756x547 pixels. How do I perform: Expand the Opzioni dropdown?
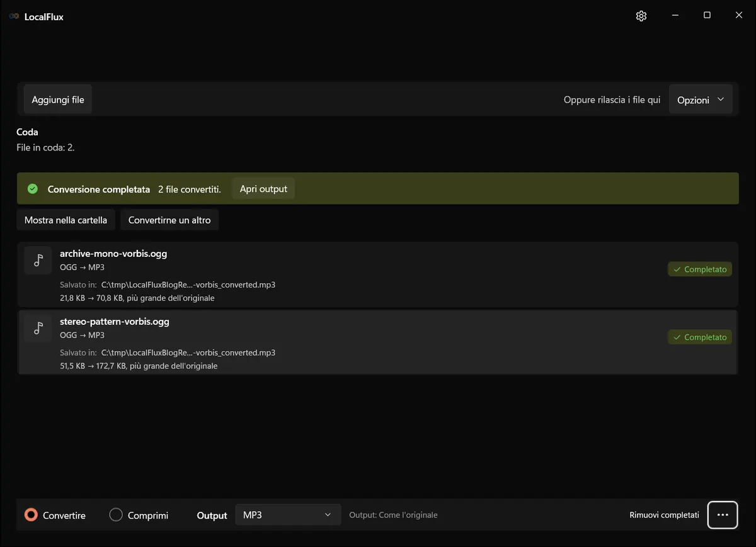tap(701, 100)
